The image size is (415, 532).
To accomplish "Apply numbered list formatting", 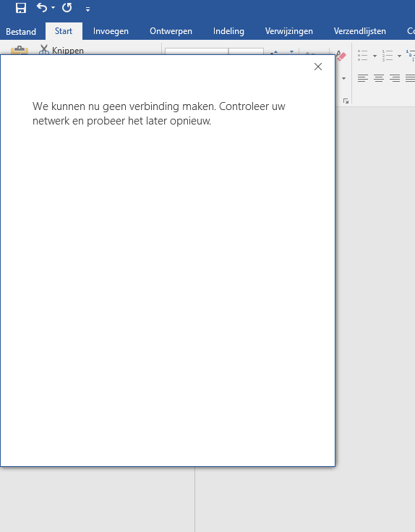I will pyautogui.click(x=388, y=55).
